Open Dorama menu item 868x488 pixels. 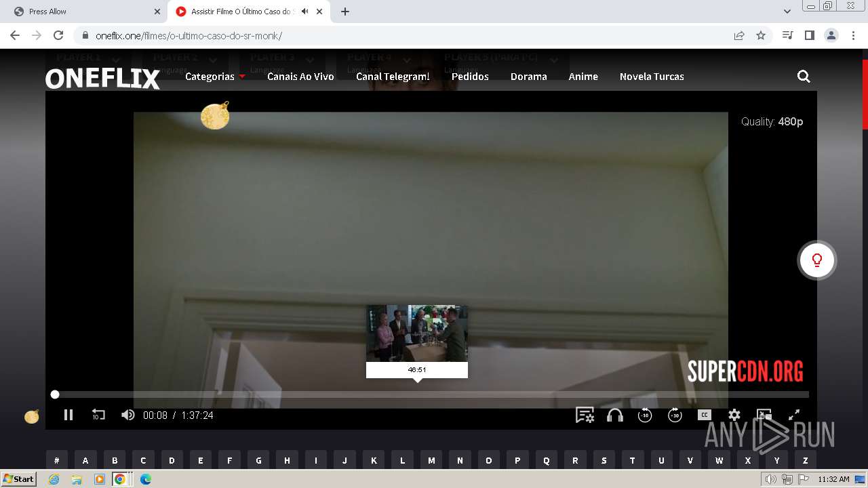coord(529,77)
